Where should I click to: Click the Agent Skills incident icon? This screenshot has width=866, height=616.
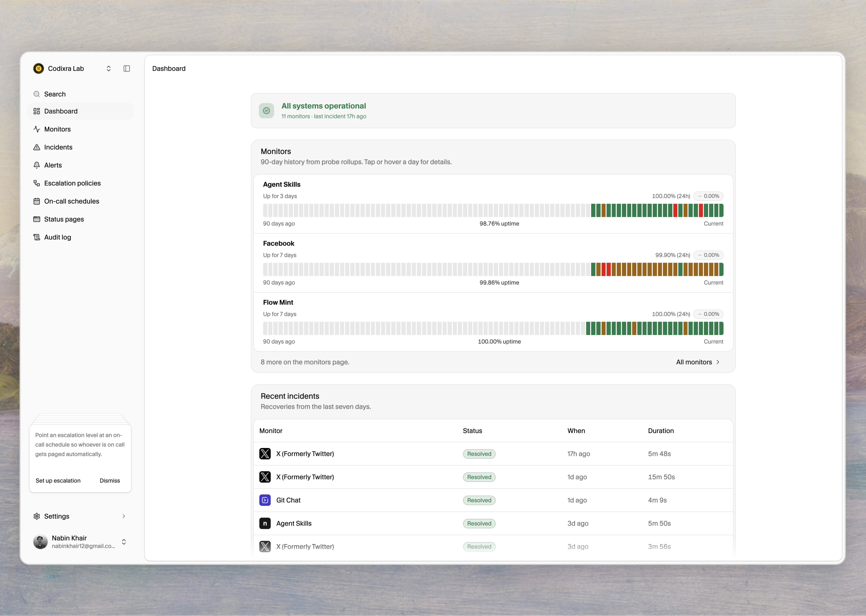point(265,524)
